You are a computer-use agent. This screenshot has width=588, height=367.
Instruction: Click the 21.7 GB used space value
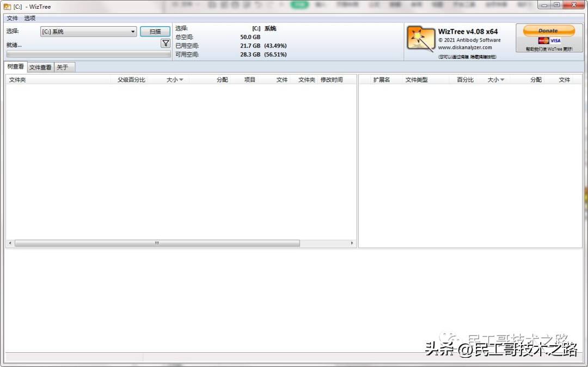(x=250, y=46)
